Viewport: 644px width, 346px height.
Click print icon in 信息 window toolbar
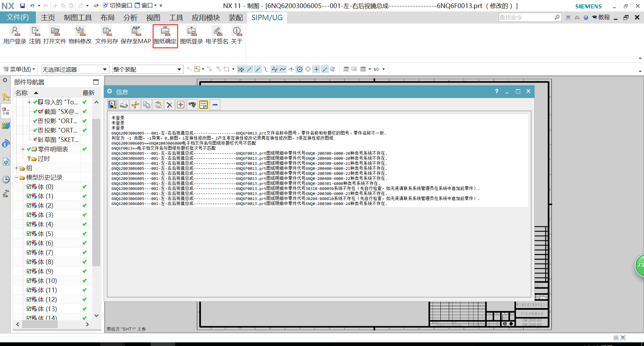click(124, 105)
